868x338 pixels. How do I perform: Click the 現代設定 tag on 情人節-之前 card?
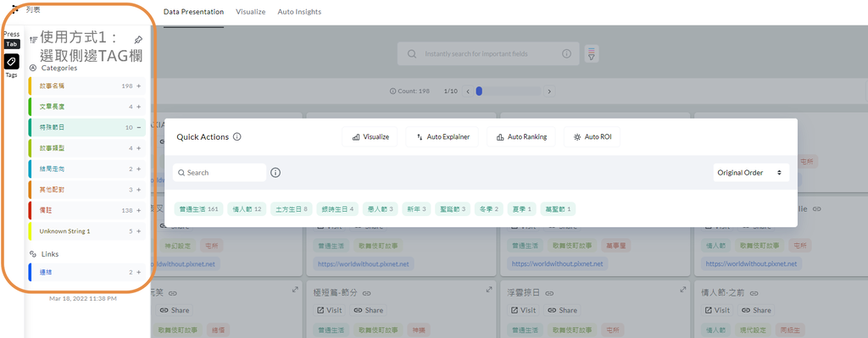coord(753,330)
